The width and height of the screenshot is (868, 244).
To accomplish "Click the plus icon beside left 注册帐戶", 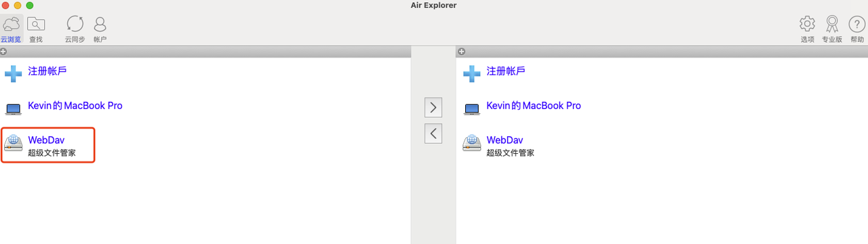I will 14,73.
